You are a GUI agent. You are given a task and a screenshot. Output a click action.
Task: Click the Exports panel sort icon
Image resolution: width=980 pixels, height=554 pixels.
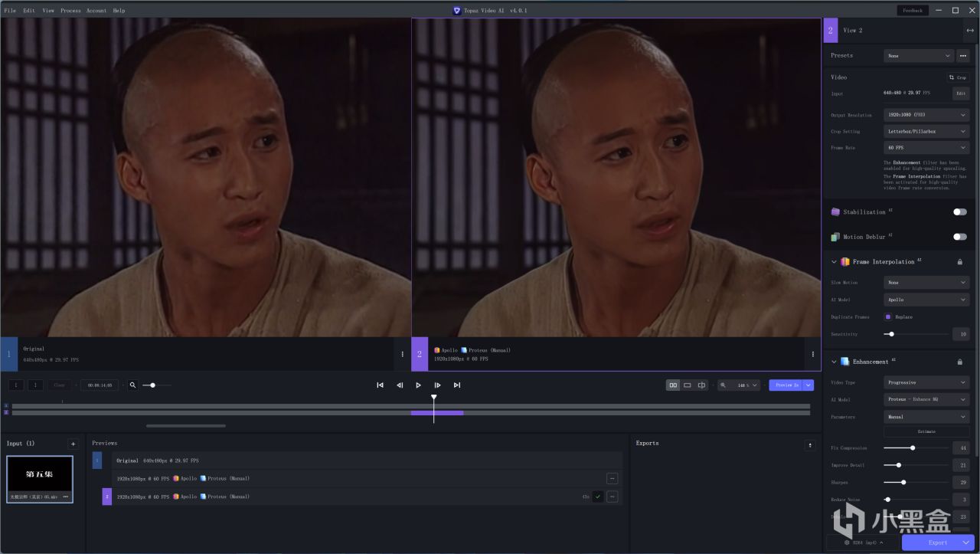(810, 445)
